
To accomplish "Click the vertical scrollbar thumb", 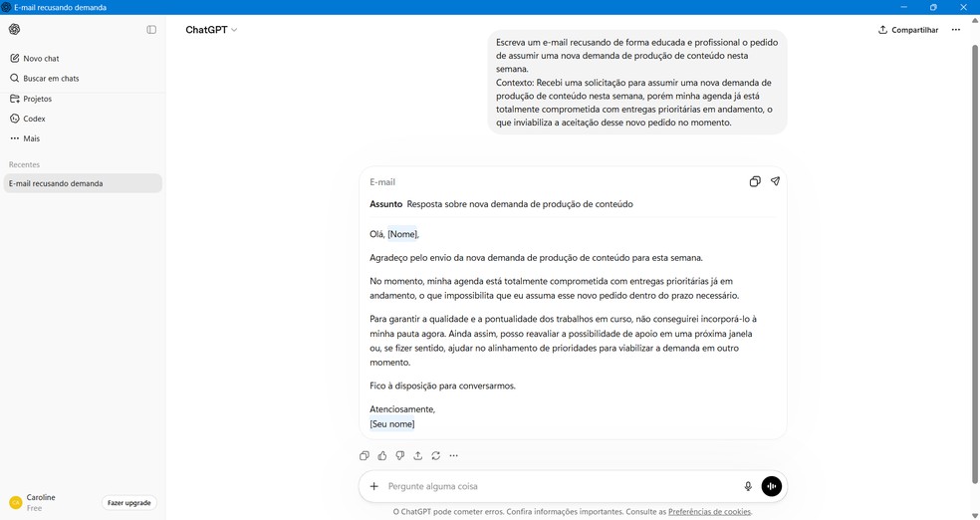I will click(975, 263).
